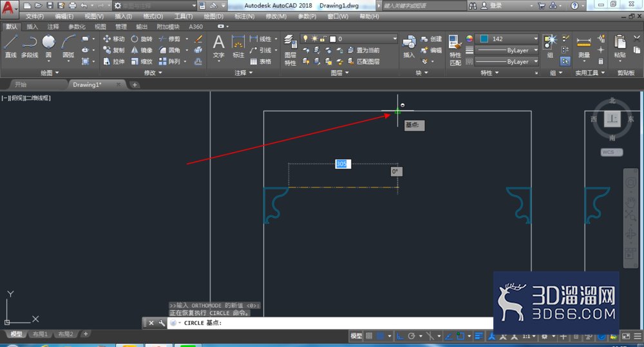Click the dynamic input distance field 305
The width and height of the screenshot is (644, 347).
pos(342,164)
